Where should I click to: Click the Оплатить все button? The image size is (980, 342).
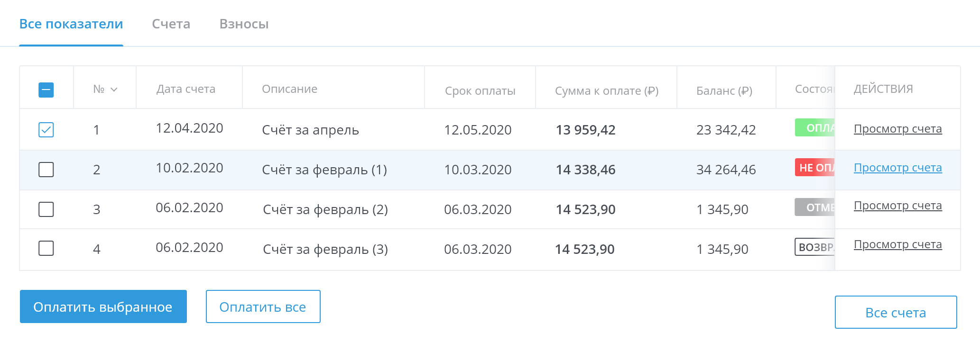coord(263,306)
